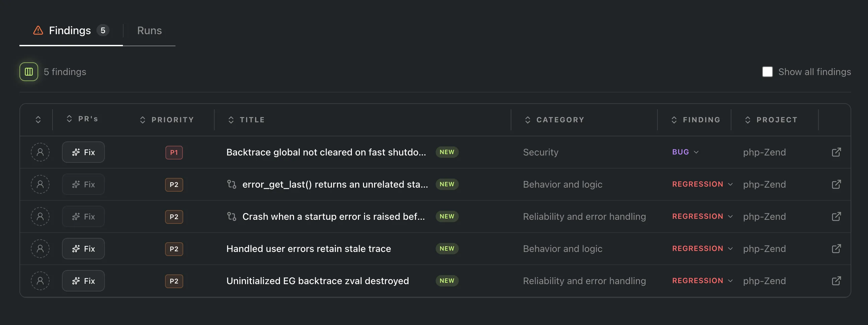Open finding Handled user errors retain stale trace
Viewport: 868px width, 325px height.
309,249
